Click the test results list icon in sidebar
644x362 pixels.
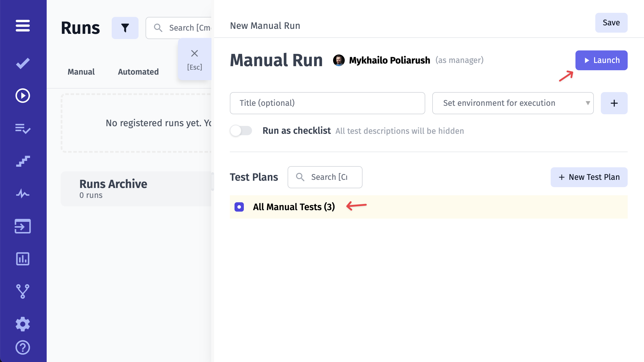[x=23, y=128]
